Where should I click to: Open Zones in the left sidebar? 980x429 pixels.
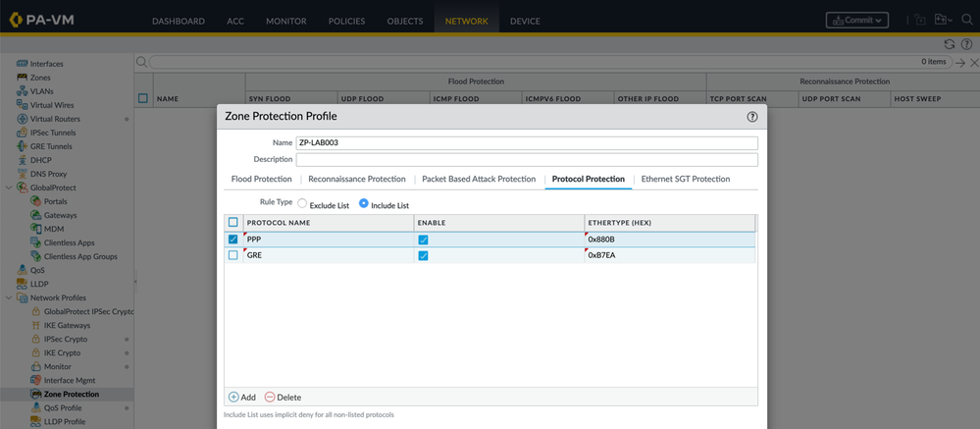[x=39, y=78]
